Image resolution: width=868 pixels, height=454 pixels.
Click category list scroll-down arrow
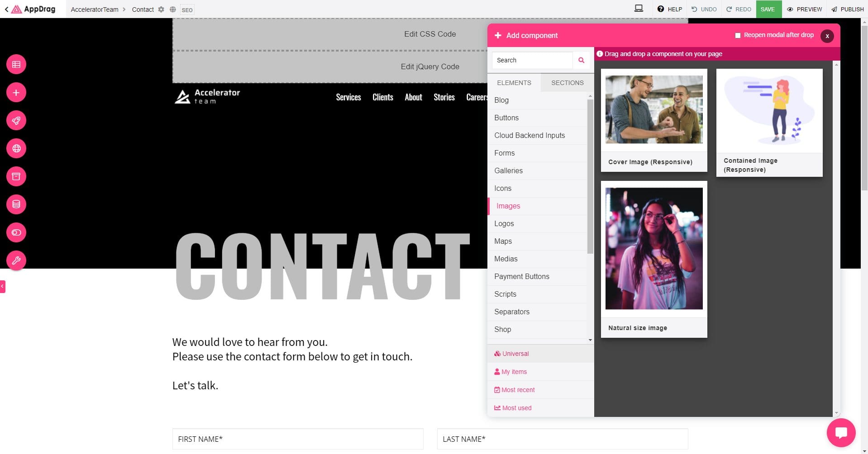tap(590, 340)
